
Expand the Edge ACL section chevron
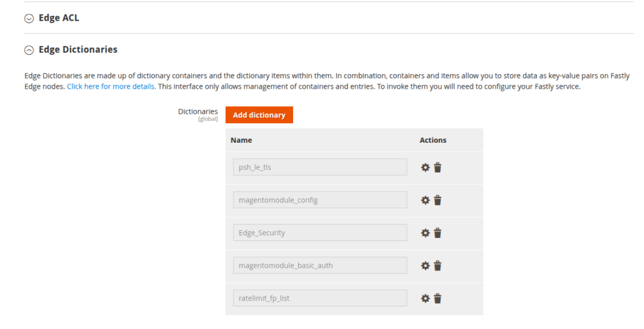(x=29, y=18)
